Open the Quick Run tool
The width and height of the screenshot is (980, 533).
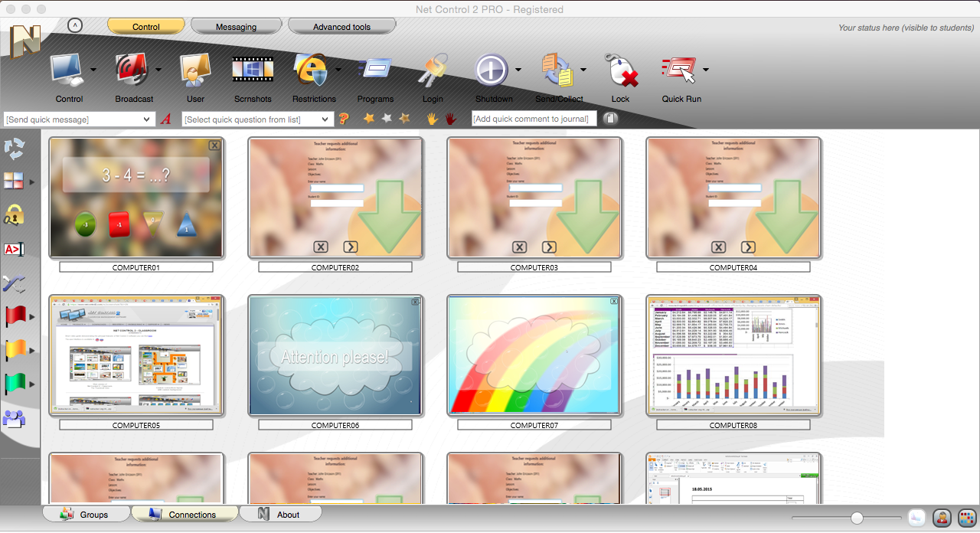coord(680,70)
